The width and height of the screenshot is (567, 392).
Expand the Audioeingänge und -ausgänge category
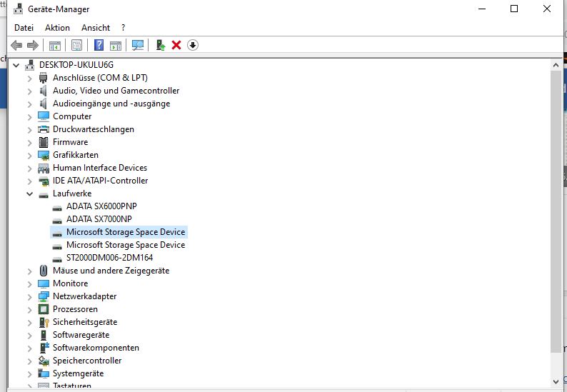[30, 104]
